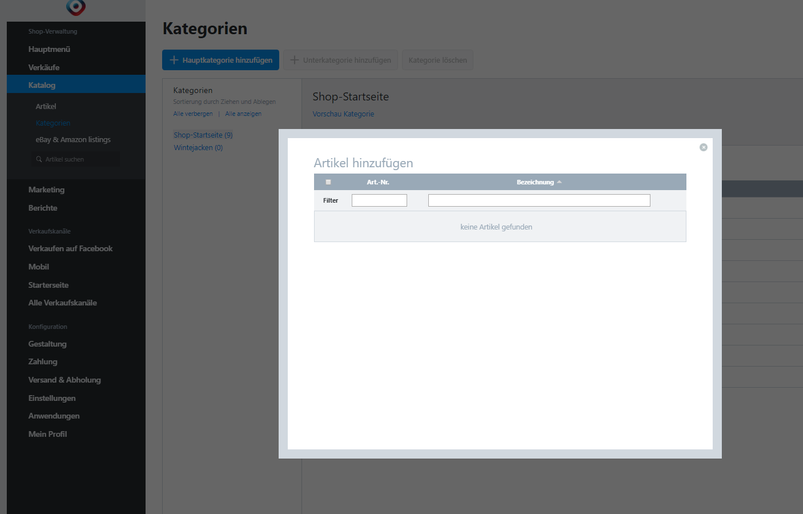The width and height of the screenshot is (803, 514).
Task: Open eBay & Amazon listings
Action: point(73,139)
